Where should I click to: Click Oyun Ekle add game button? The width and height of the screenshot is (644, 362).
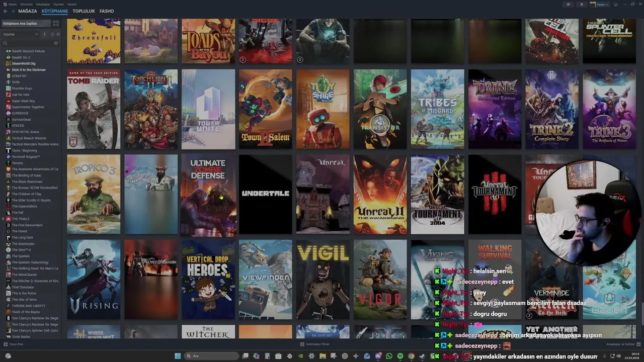(14, 344)
